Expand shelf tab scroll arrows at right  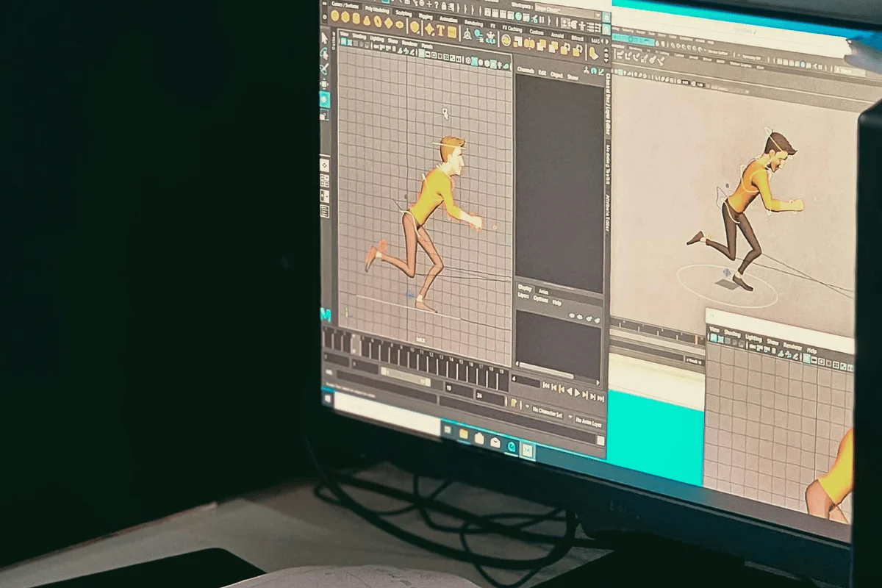[x=604, y=41]
